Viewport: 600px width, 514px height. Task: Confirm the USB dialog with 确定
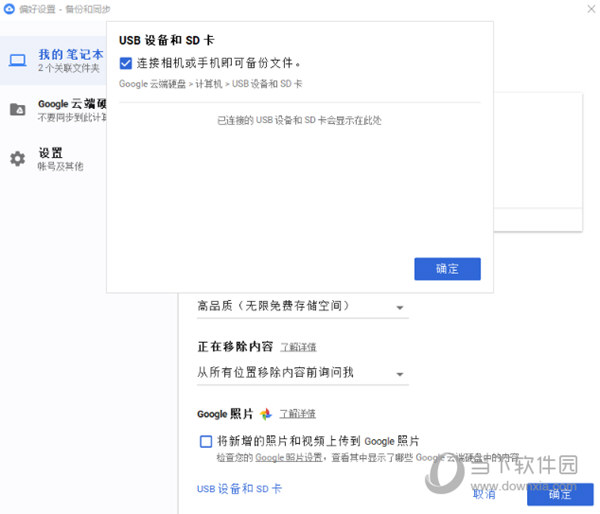[x=447, y=269]
